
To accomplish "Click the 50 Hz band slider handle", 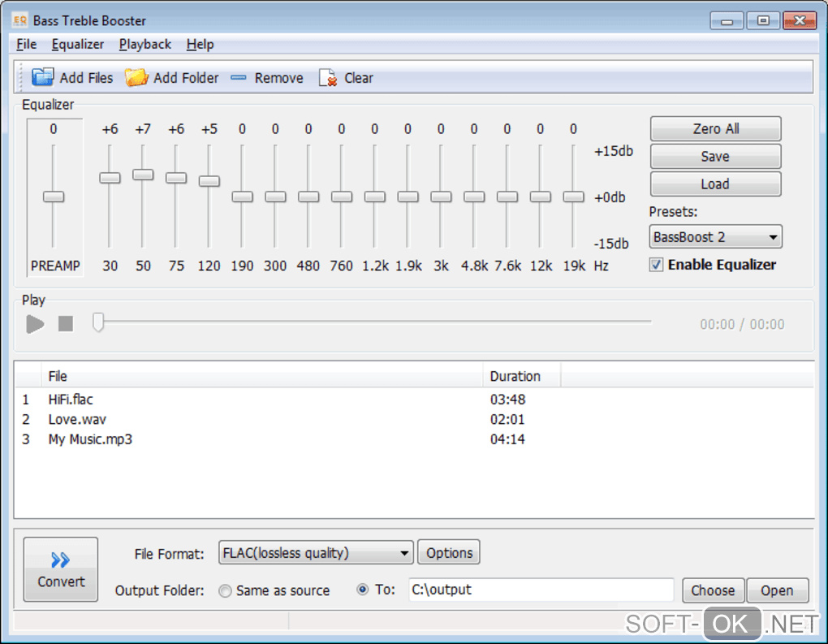I will pyautogui.click(x=143, y=175).
